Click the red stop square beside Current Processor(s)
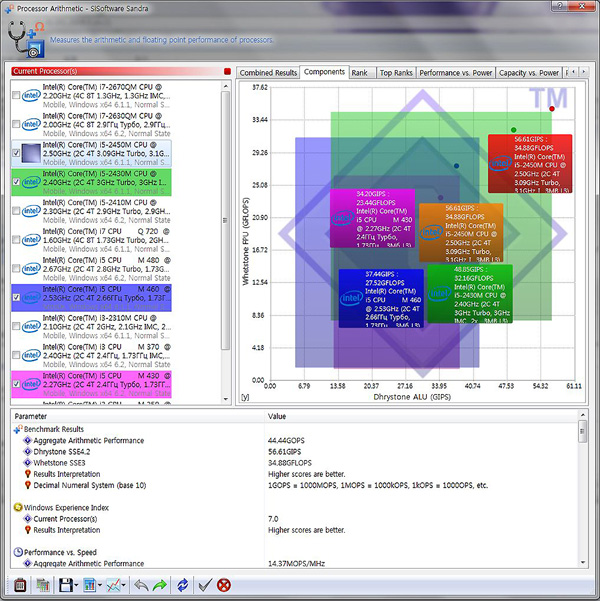 click(x=227, y=71)
